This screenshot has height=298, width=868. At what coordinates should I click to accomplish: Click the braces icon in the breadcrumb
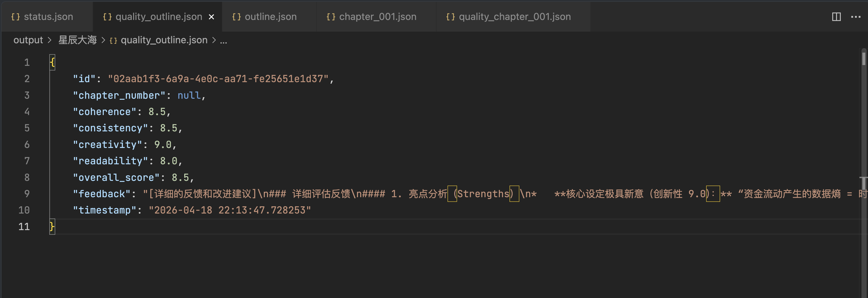pyautogui.click(x=113, y=40)
